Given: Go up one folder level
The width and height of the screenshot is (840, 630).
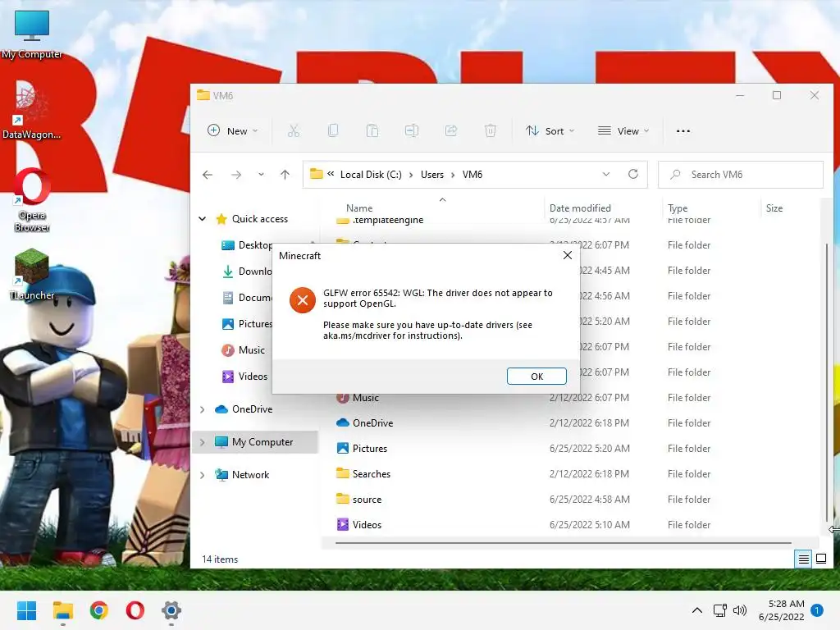Looking at the screenshot, I should (x=285, y=175).
